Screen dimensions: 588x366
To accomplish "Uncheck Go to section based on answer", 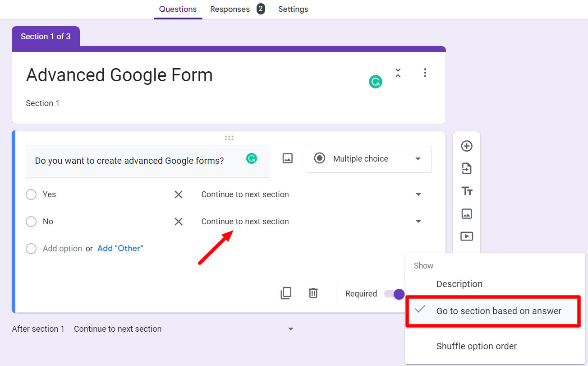I will (495, 311).
